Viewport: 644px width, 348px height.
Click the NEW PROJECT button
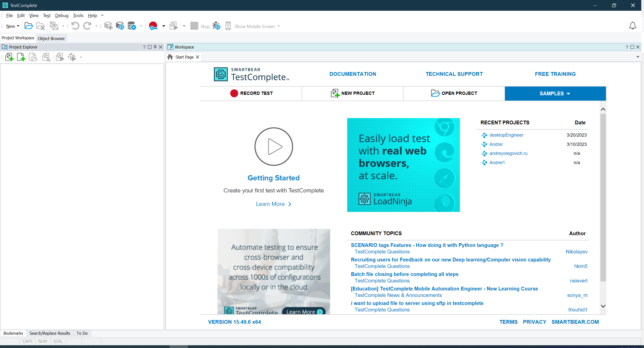point(352,93)
